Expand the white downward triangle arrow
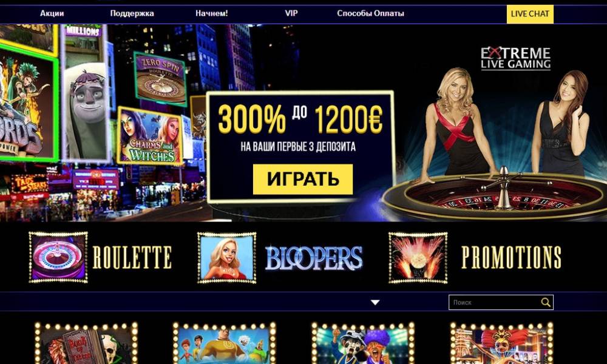This screenshot has height=364, width=607. (x=375, y=303)
